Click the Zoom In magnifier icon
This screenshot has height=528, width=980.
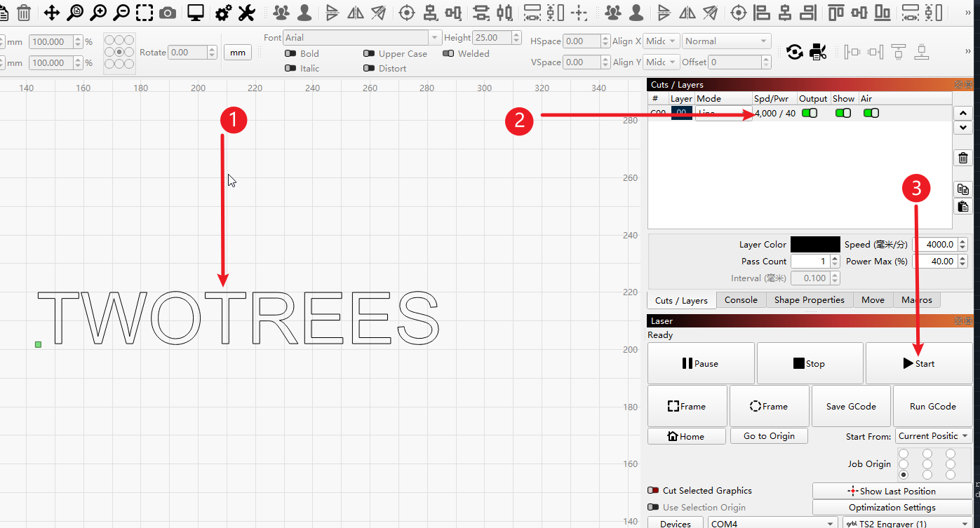(98, 13)
